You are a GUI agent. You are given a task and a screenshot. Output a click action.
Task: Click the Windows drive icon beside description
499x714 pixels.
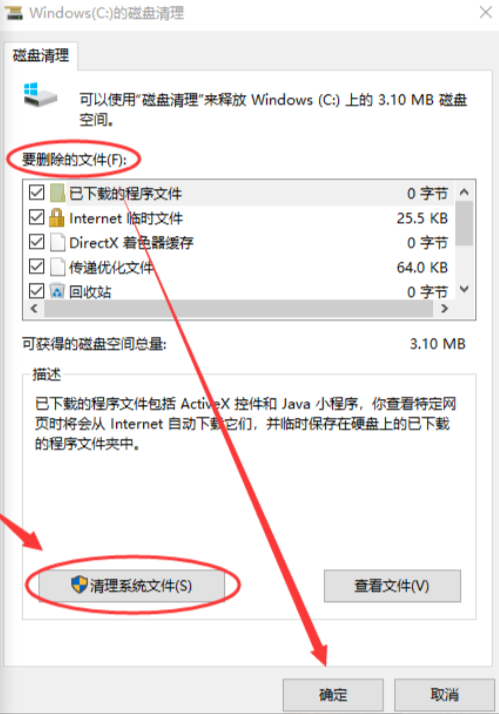coord(40,95)
